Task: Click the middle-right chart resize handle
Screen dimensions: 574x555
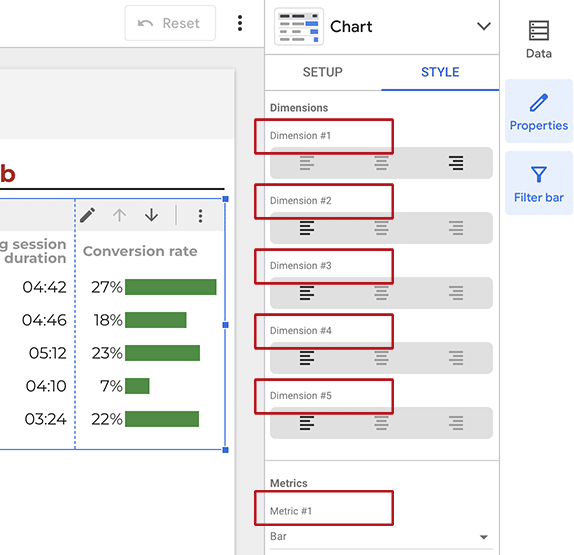Action: [226, 325]
